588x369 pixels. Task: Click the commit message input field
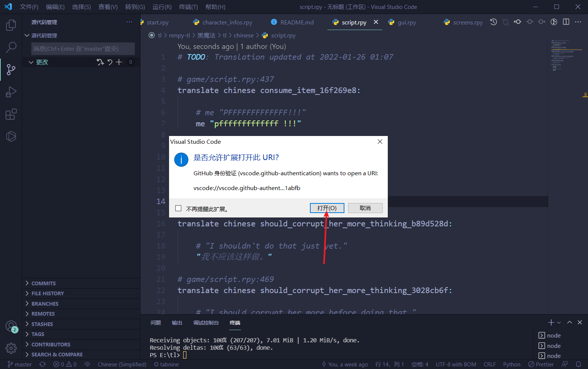(x=83, y=49)
